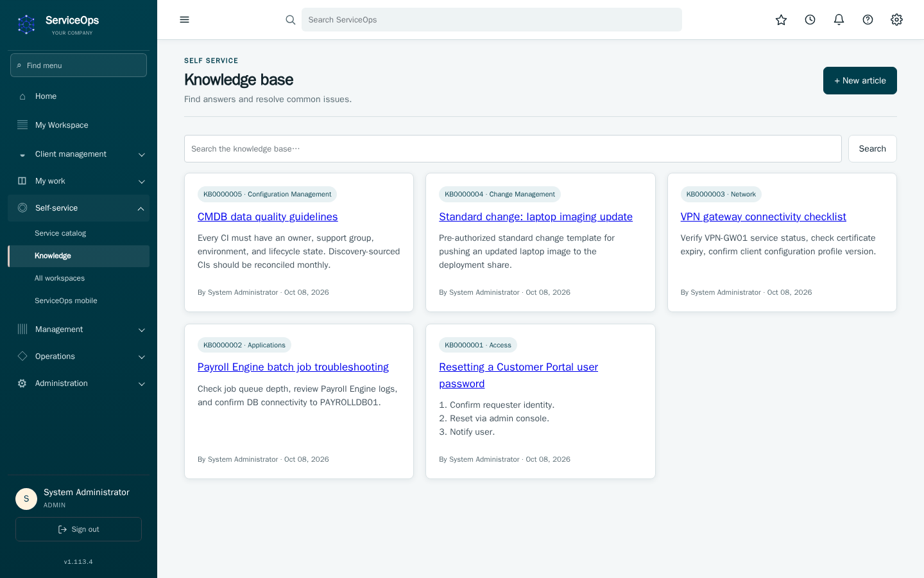924x578 pixels.
Task: Click the Management barcode icon
Action: 22,329
